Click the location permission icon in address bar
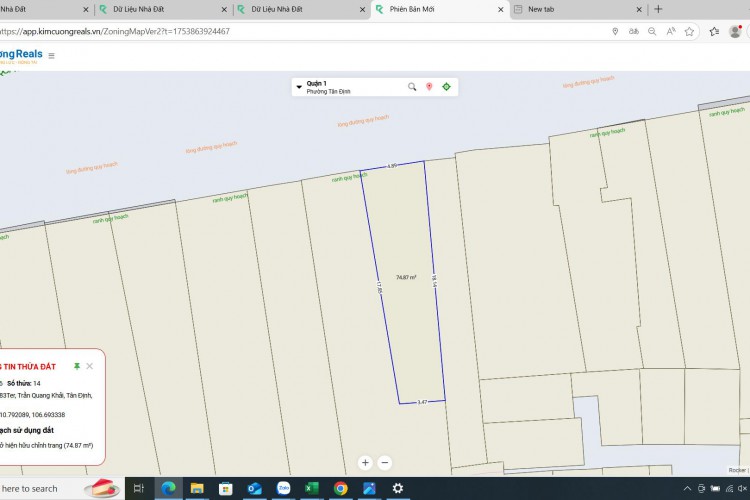This screenshot has height=500, width=750. point(615,32)
